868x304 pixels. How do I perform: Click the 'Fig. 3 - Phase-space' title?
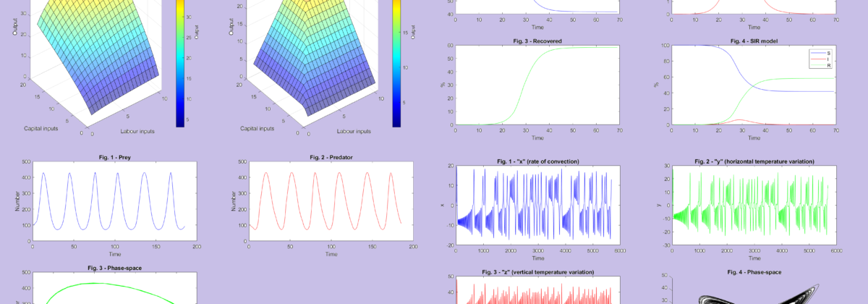[x=114, y=268]
